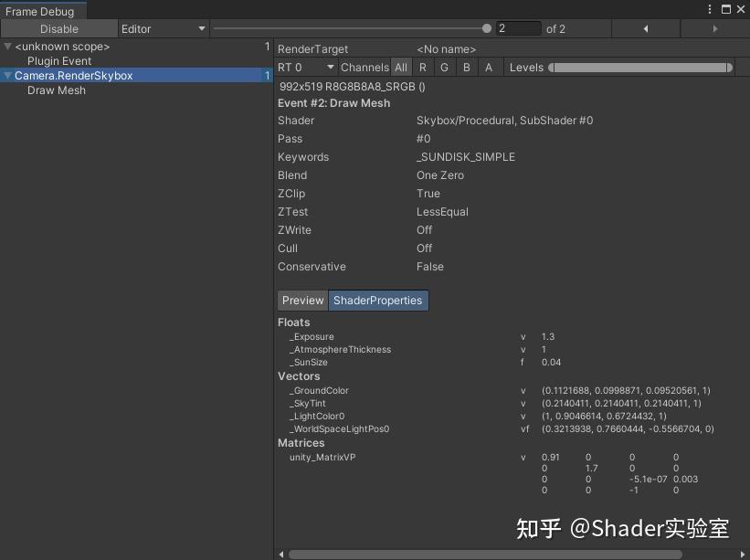Switch to the Preview tab

302,300
